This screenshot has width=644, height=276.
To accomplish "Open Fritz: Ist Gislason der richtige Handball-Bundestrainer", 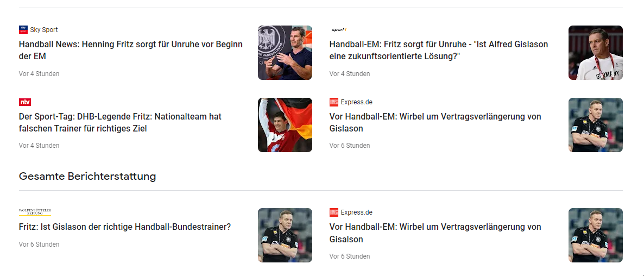I will [x=125, y=227].
